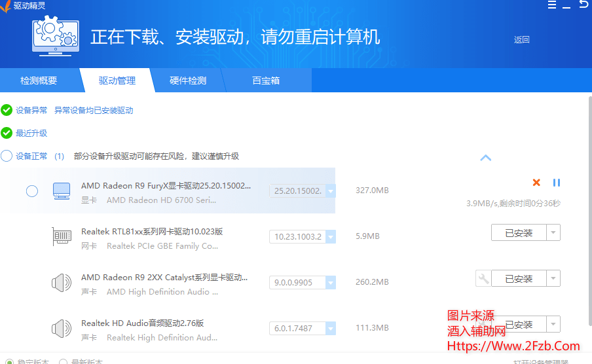592x364 pixels.
Task: Click the green check icon beside 设备异常
Action: tap(7, 110)
